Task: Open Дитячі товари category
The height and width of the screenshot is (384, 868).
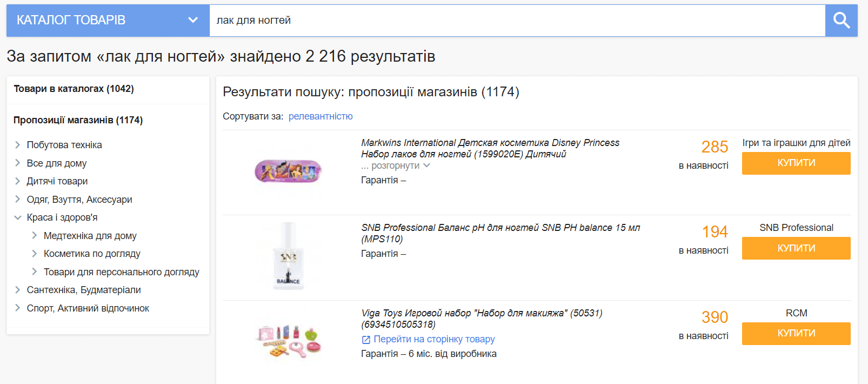Action: pos(57,181)
